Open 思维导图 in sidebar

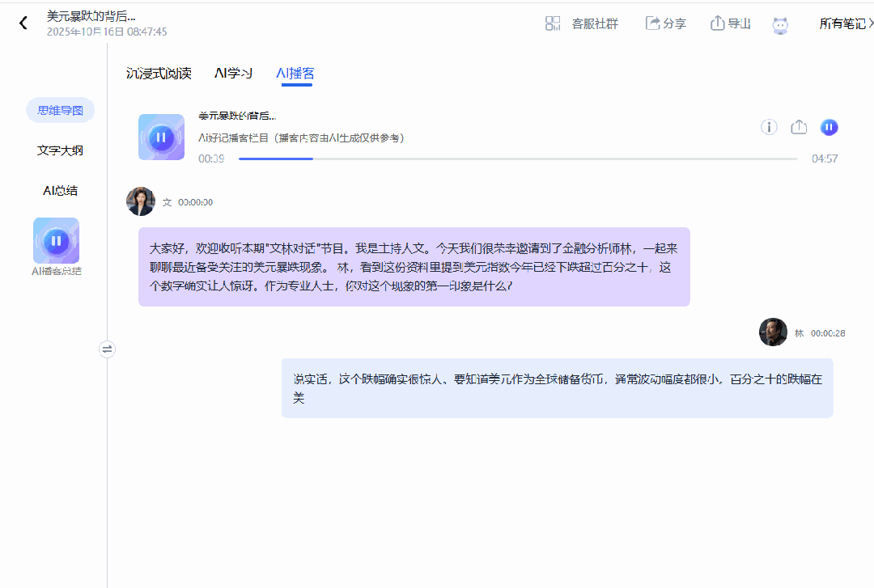tap(60, 110)
